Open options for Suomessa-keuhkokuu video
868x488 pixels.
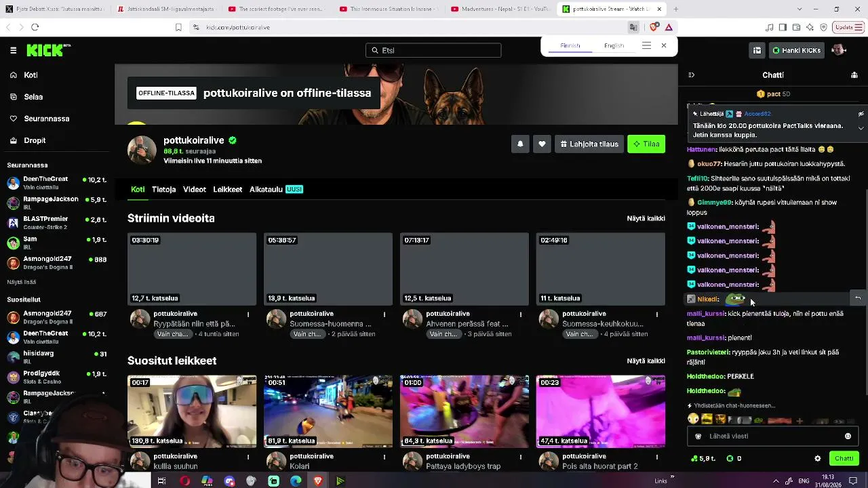(x=656, y=314)
